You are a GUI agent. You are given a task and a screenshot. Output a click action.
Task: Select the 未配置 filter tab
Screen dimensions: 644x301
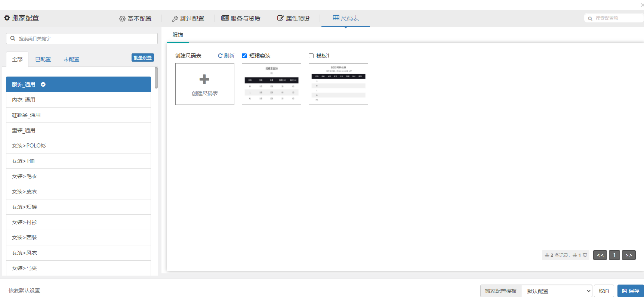71,59
